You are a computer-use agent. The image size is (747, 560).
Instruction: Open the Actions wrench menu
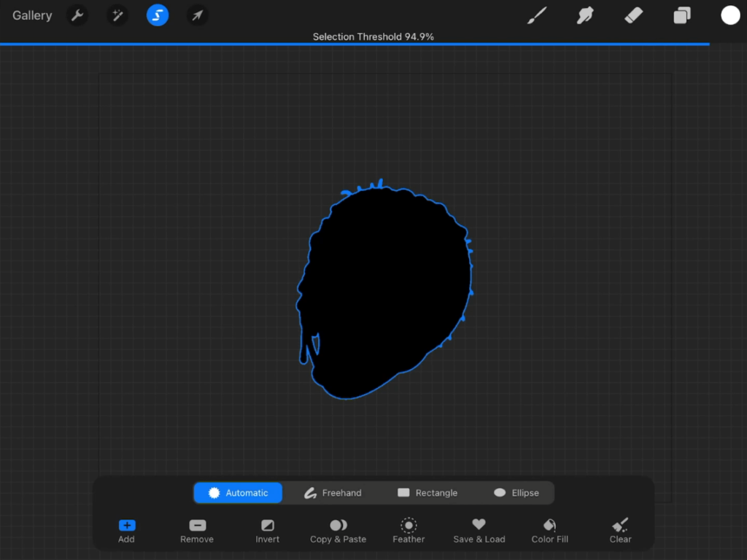point(77,15)
